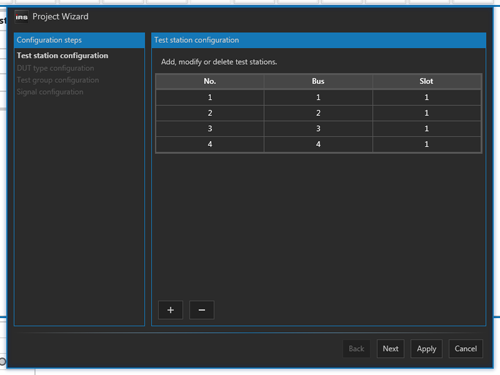Go to the Next wizard step
Image resolution: width=500 pixels, height=375 pixels.
tap(390, 349)
